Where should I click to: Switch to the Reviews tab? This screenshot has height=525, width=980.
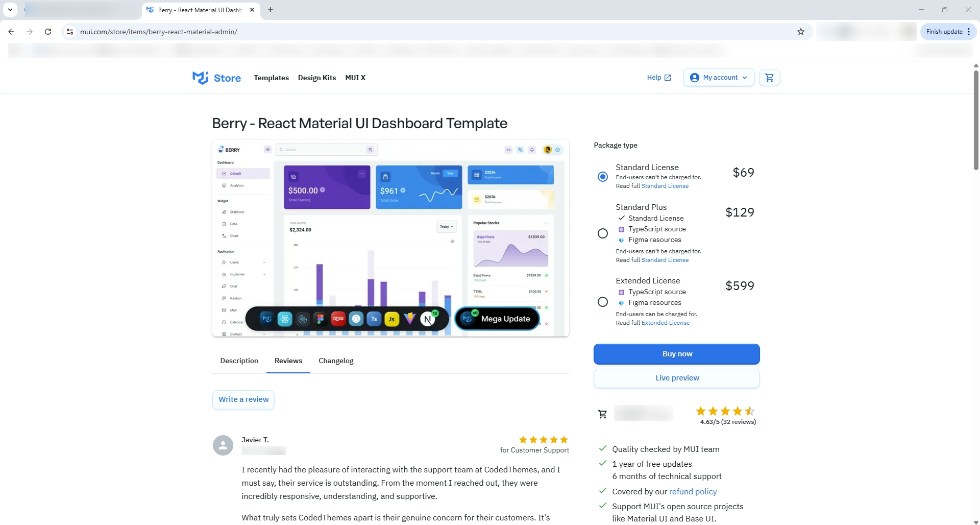point(288,361)
